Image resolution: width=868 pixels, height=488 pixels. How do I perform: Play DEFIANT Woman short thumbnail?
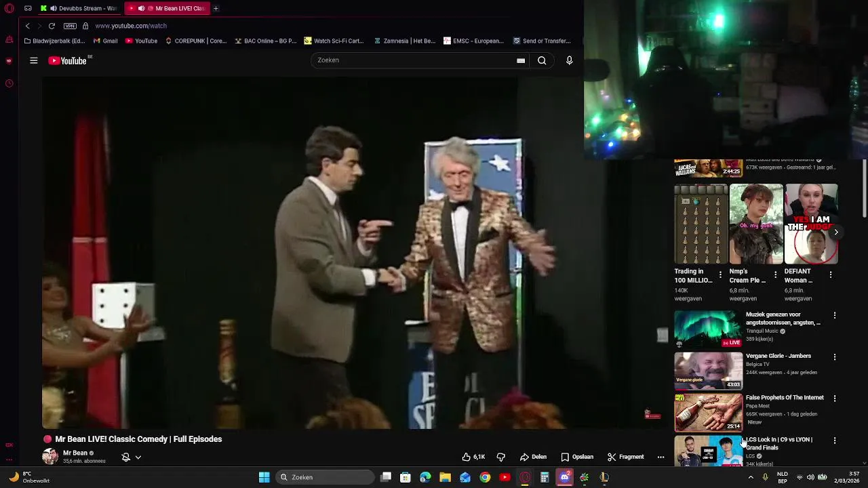812,224
